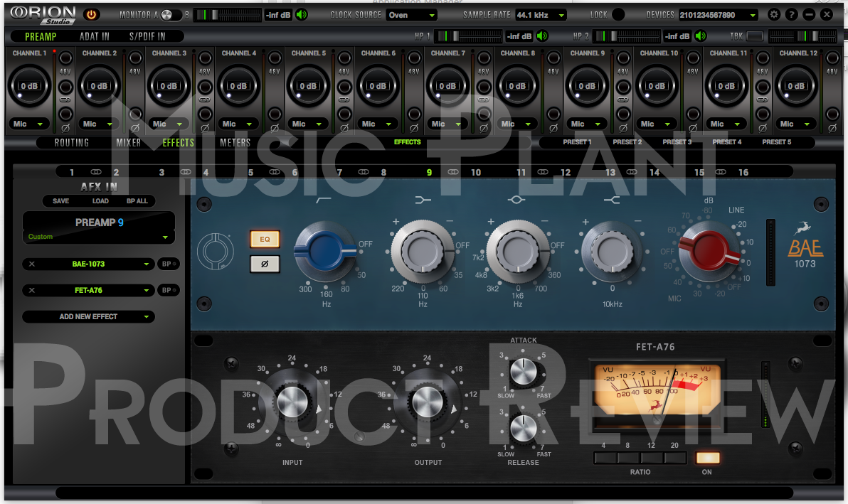Switch to the ADAT IN tab

[x=95, y=36]
